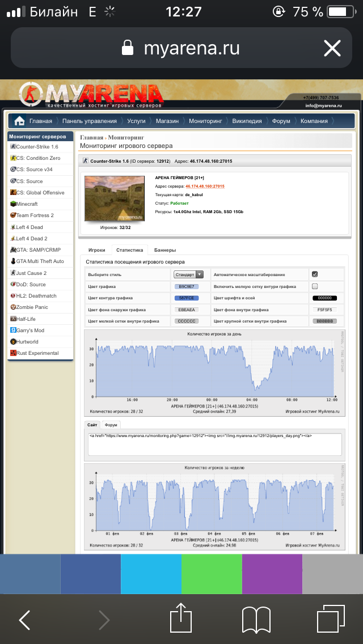Switch to the Баннеры tab
This screenshot has height=644, width=363.
coord(165,249)
